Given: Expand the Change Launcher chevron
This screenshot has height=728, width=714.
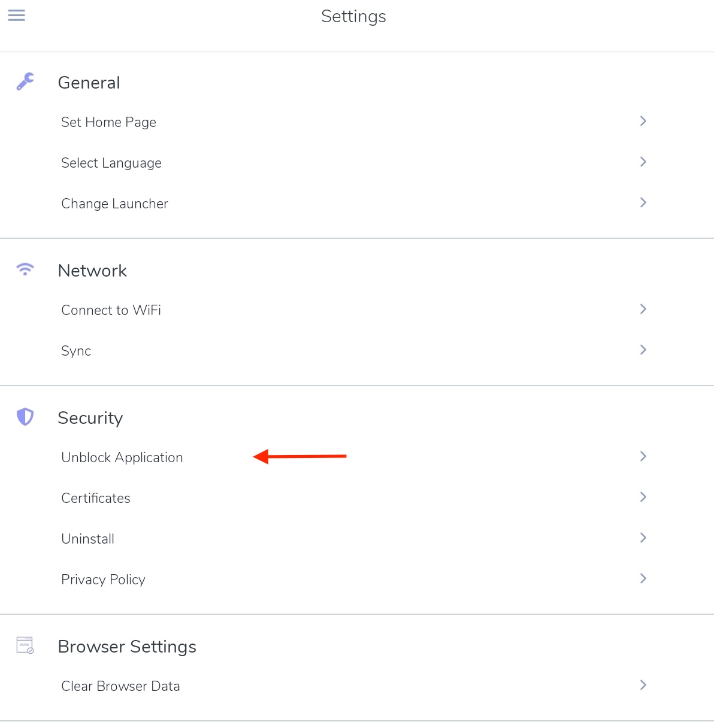Looking at the screenshot, I should [643, 202].
